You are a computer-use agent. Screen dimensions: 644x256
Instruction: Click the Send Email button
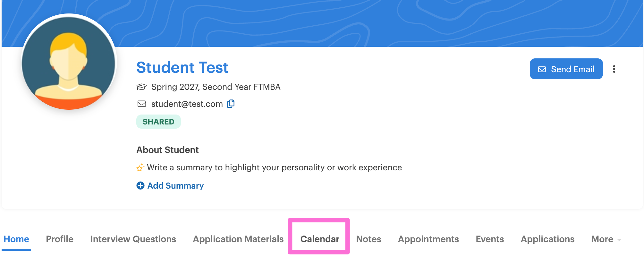point(566,69)
